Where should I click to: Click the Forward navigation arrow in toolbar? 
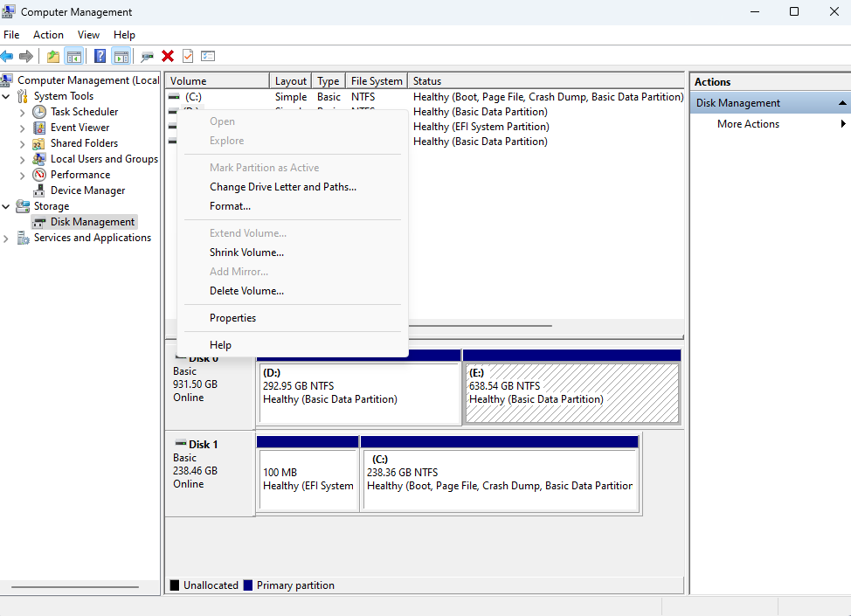24,56
